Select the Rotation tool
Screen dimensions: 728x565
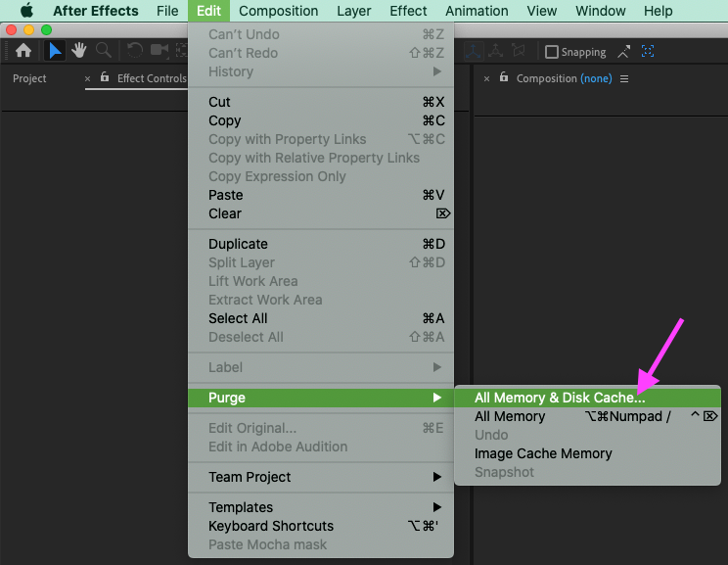(135, 51)
